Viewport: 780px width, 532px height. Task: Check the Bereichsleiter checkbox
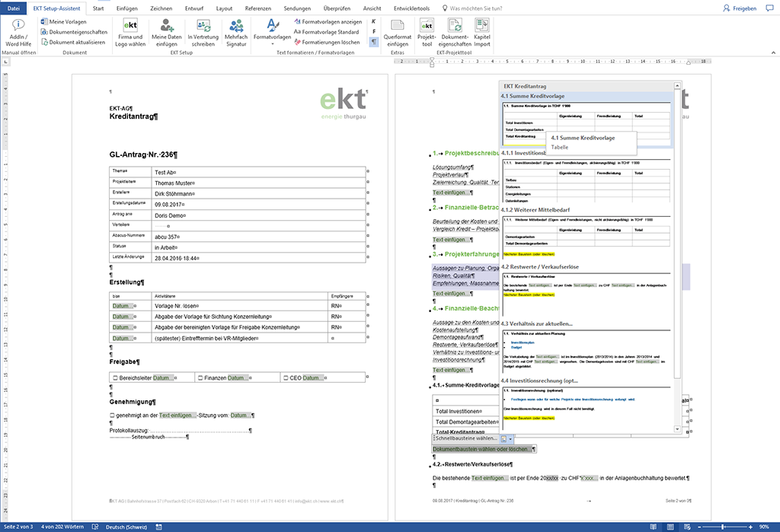pos(116,377)
